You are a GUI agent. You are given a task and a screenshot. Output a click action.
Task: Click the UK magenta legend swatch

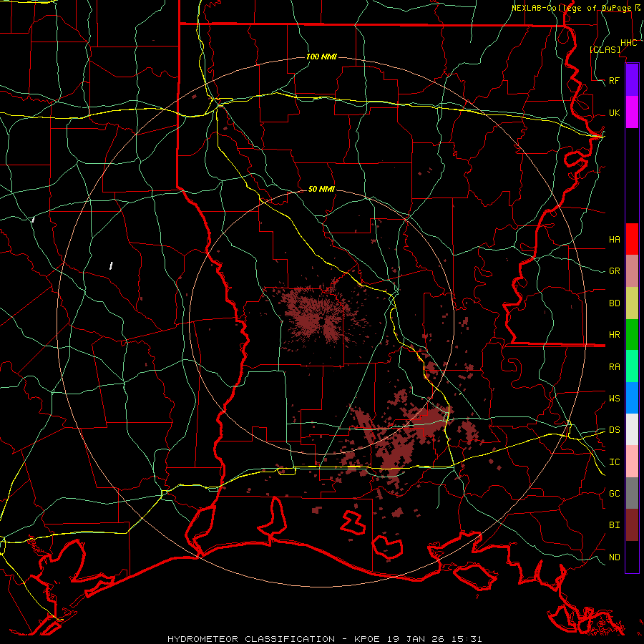tap(632, 112)
